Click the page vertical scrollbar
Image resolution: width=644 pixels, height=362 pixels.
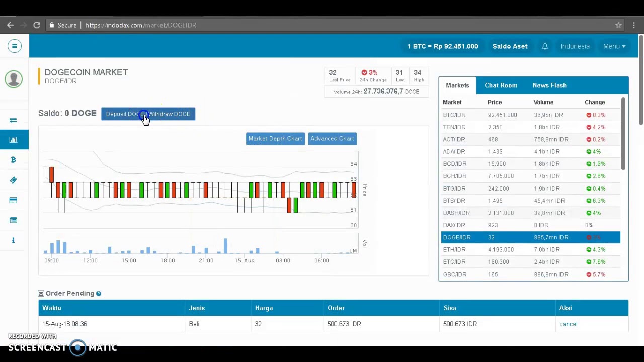640,80
